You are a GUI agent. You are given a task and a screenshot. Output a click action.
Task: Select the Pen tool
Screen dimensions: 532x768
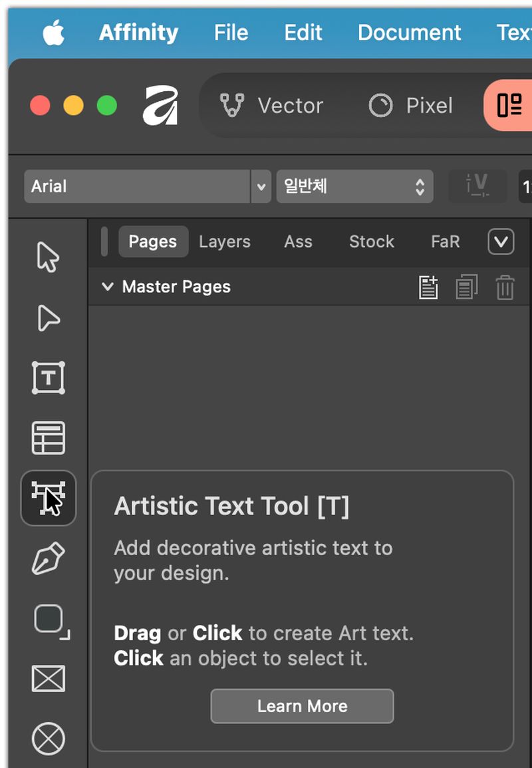point(48,558)
